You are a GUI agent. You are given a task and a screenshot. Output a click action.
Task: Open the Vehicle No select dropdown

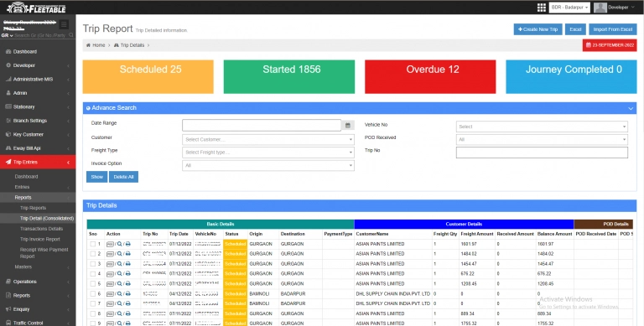click(x=542, y=127)
